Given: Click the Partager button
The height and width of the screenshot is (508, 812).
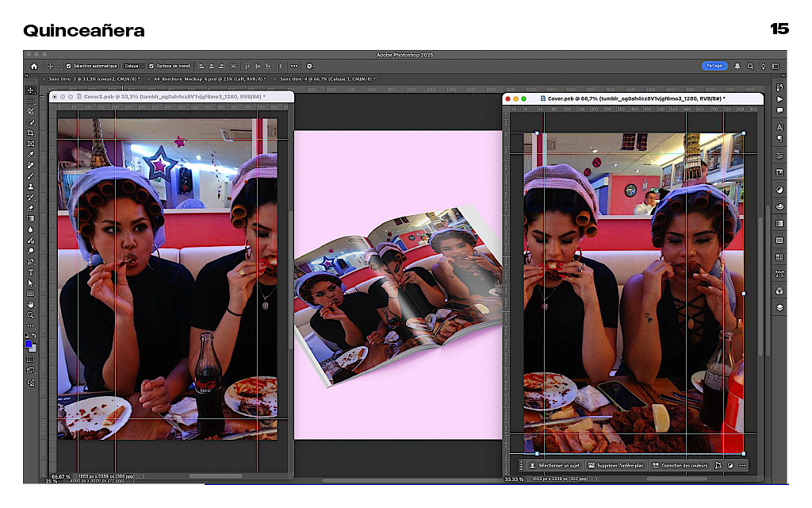Looking at the screenshot, I should pos(714,66).
